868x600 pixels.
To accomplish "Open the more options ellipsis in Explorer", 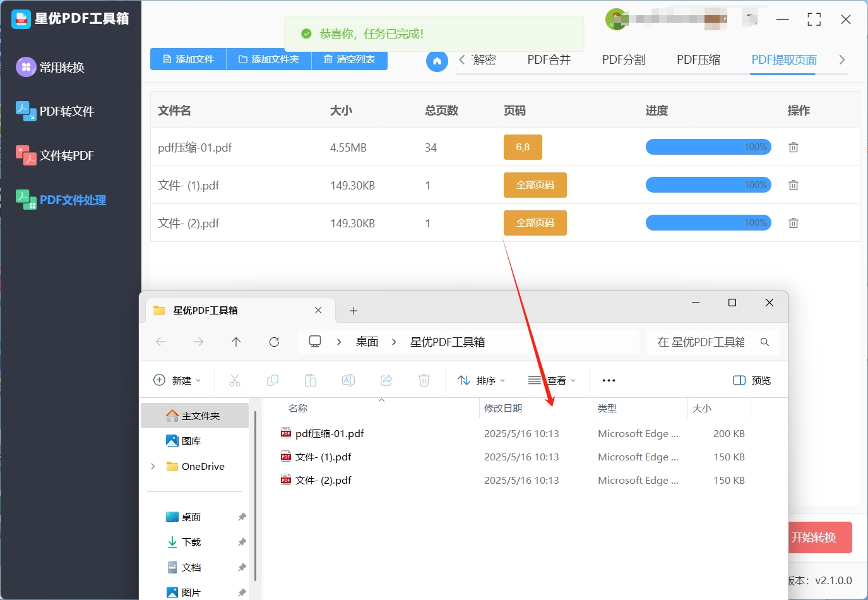I will point(609,380).
